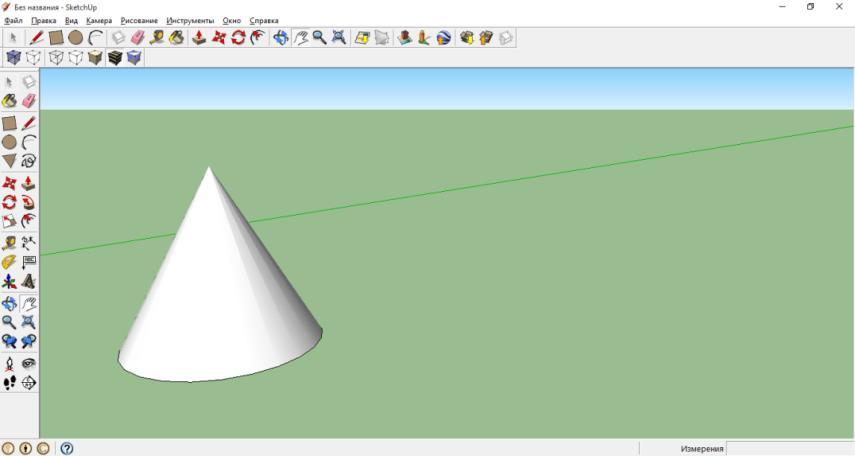Click the Add New Building icon
Screen dimensions: 855x456
[x=405, y=38]
